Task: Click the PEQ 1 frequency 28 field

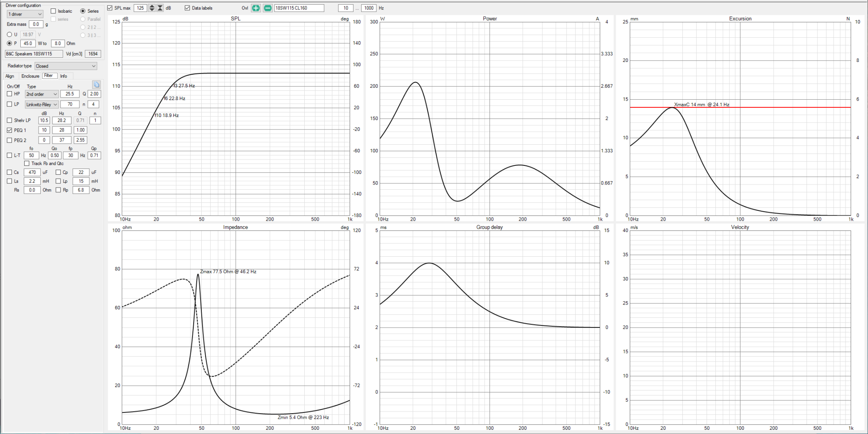Action: point(62,130)
